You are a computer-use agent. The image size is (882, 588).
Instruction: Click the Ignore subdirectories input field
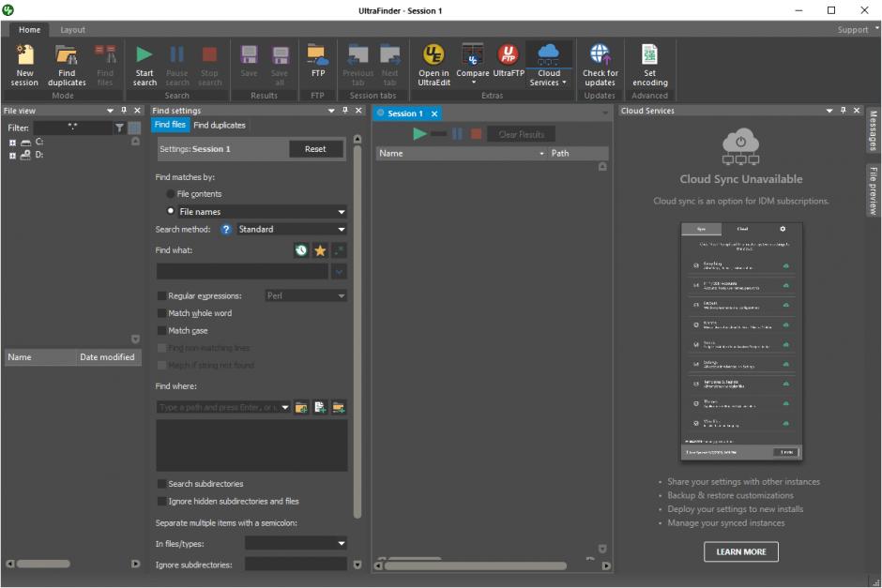point(296,565)
